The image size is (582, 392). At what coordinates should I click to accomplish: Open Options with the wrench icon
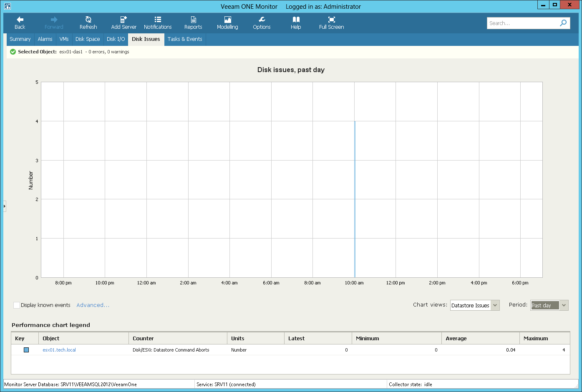[x=262, y=23]
